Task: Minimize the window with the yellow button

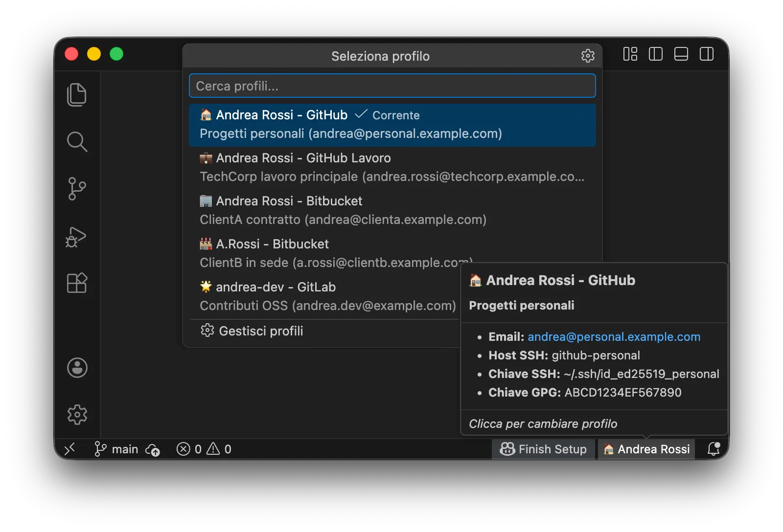Action: (94, 54)
